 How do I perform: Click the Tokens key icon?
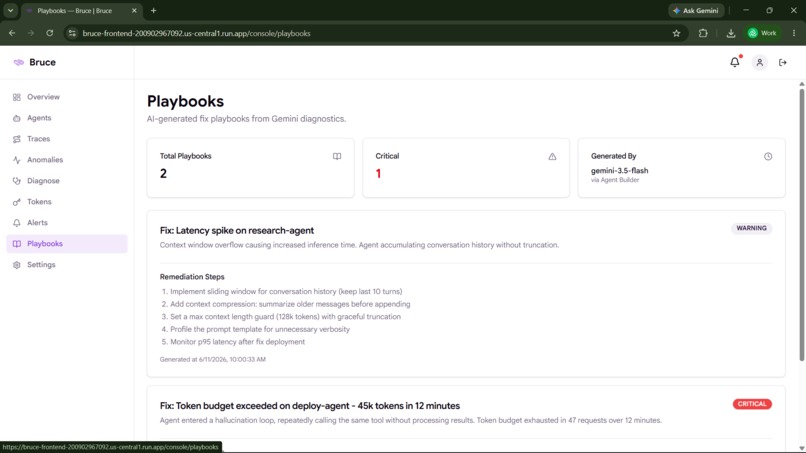pyautogui.click(x=16, y=202)
